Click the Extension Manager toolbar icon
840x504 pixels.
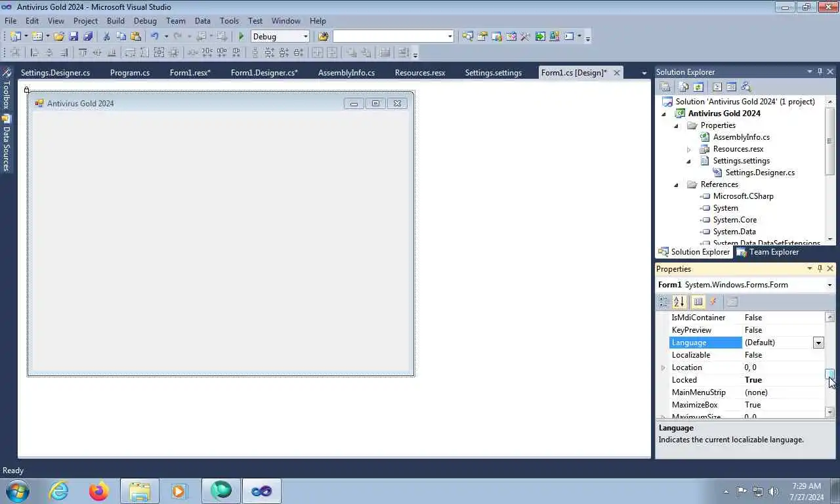(x=555, y=36)
